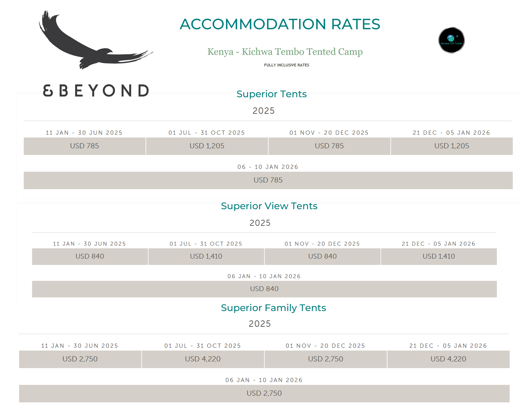This screenshot has height=420, width=532.
Task: Click Family Tents 06 JAN - 10 JAN 2026 rate bar
Action: click(x=264, y=393)
